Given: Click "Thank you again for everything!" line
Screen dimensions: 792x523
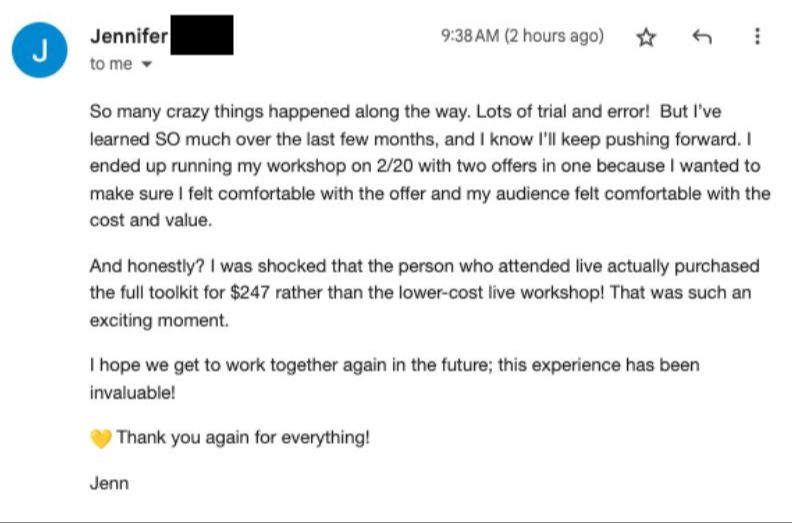Looking at the screenshot, I should click(x=243, y=437).
